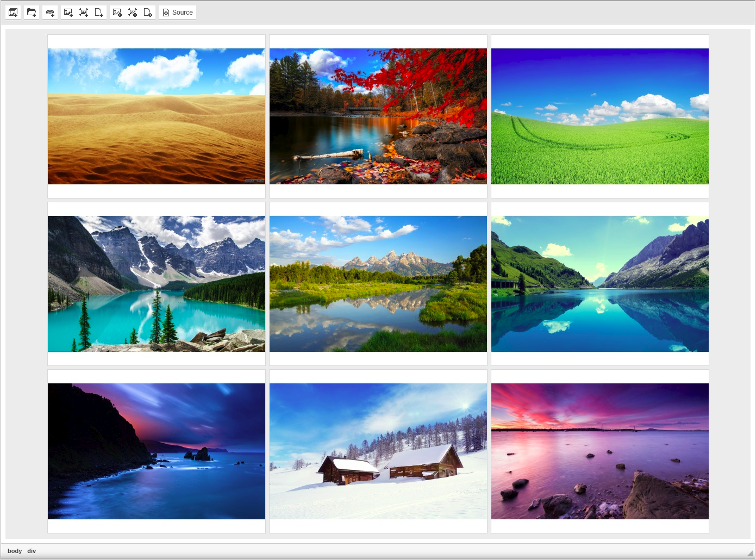Click the add link icon
Viewport: 756px width, 559px height.
[x=50, y=13]
